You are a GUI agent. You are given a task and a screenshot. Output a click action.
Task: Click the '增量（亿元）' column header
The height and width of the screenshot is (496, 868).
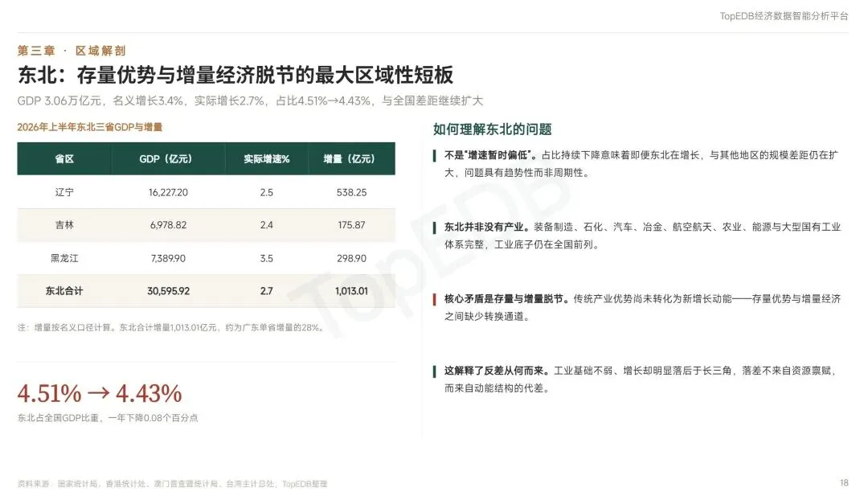[x=350, y=159]
